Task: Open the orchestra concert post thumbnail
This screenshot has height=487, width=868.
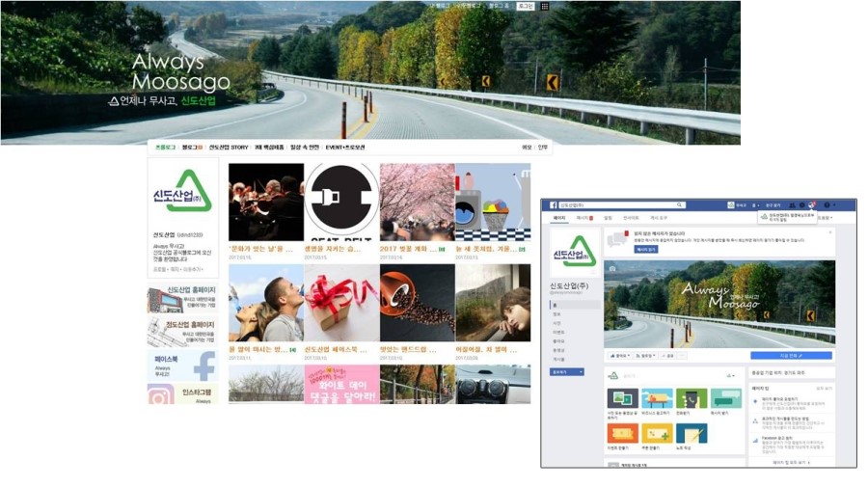Action: 266,202
